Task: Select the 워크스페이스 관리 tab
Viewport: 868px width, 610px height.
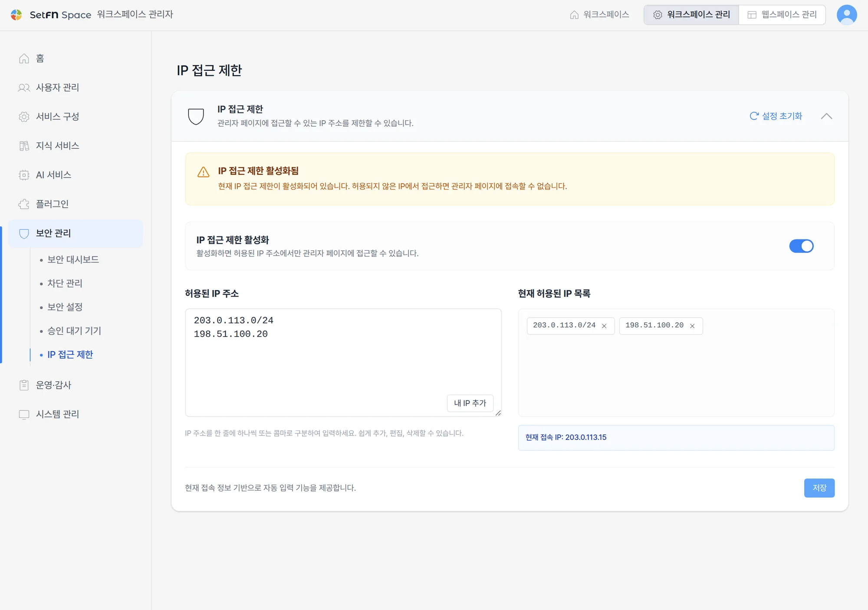Action: point(691,15)
